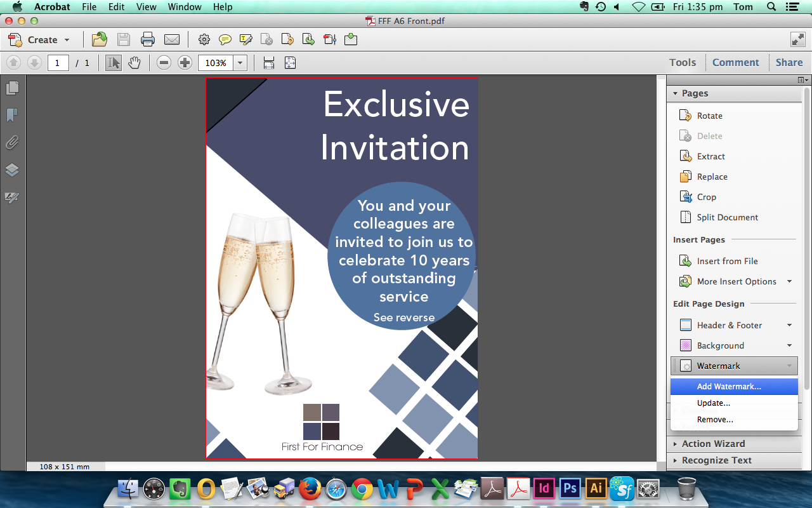Print the document with the printer icon
This screenshot has width=812, height=508.
148,39
